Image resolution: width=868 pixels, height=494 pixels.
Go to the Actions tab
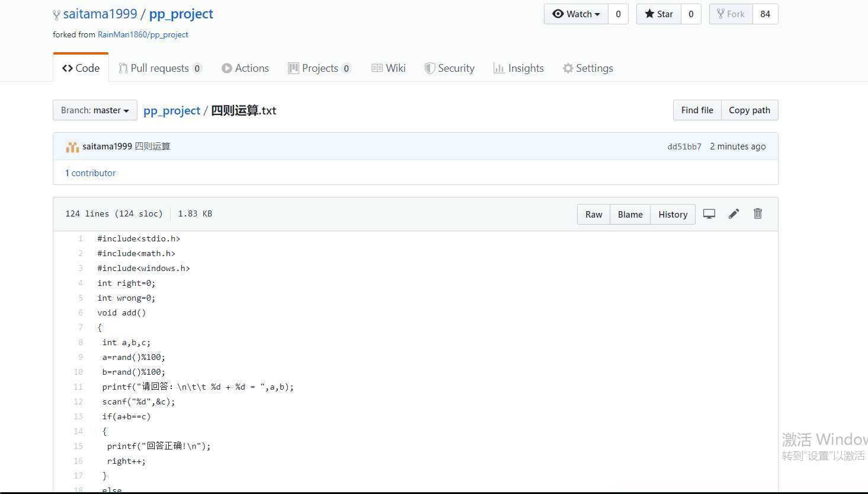(x=245, y=68)
